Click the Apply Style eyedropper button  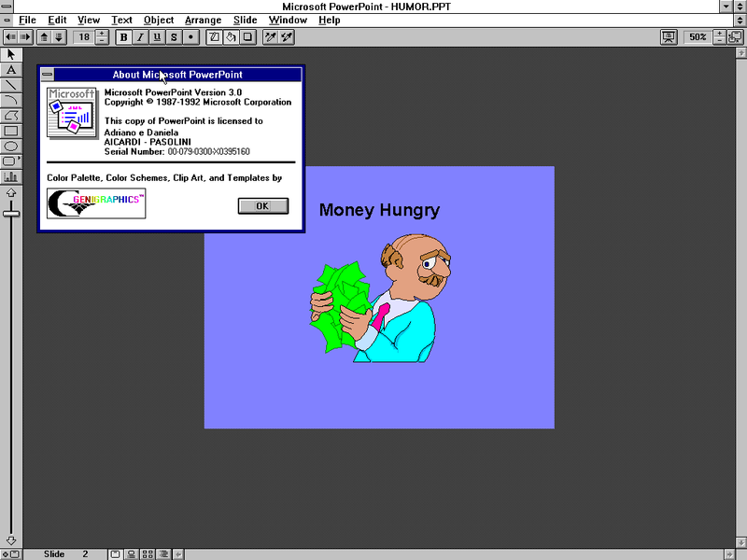click(x=287, y=36)
